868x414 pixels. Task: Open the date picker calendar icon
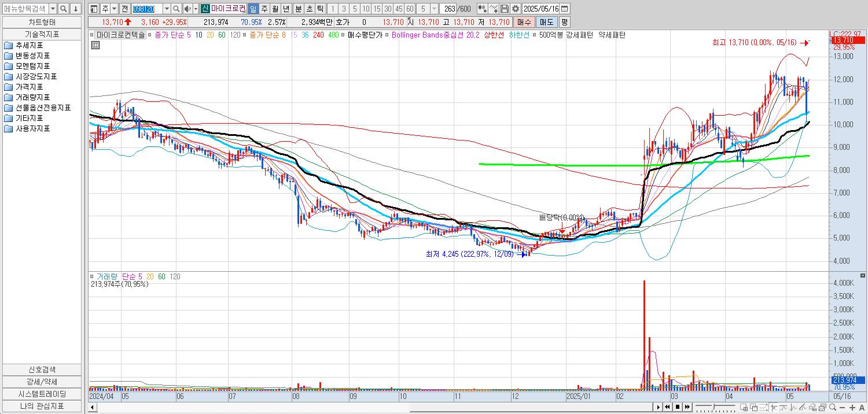point(564,9)
